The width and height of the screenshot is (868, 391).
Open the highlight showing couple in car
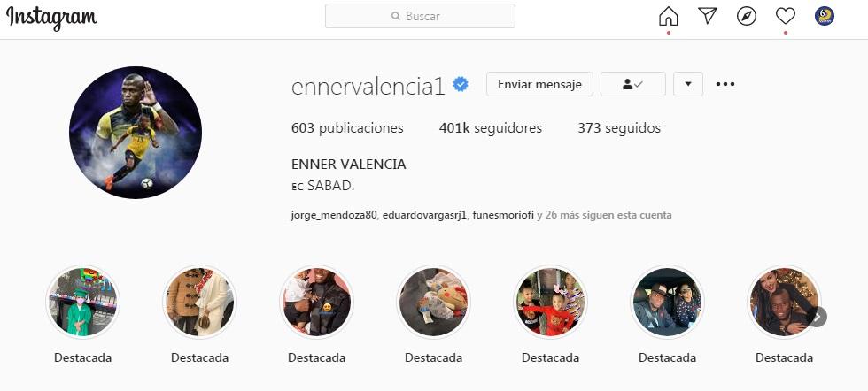667,302
